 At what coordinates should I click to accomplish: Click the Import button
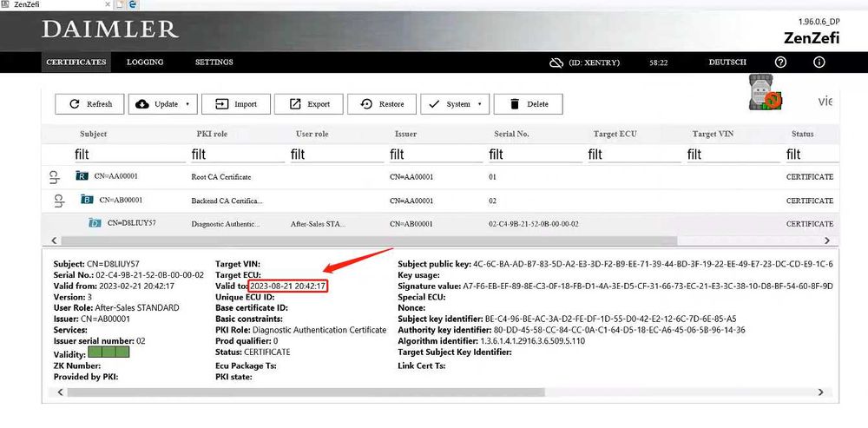coord(236,104)
